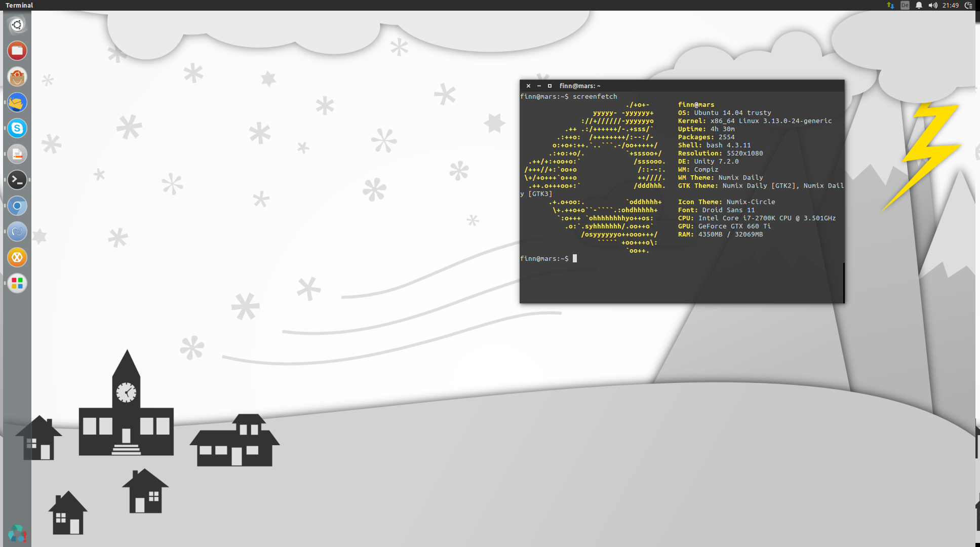Click the 'Font: Droid Sans 11' line
This screenshot has height=547, width=980.
tap(716, 210)
